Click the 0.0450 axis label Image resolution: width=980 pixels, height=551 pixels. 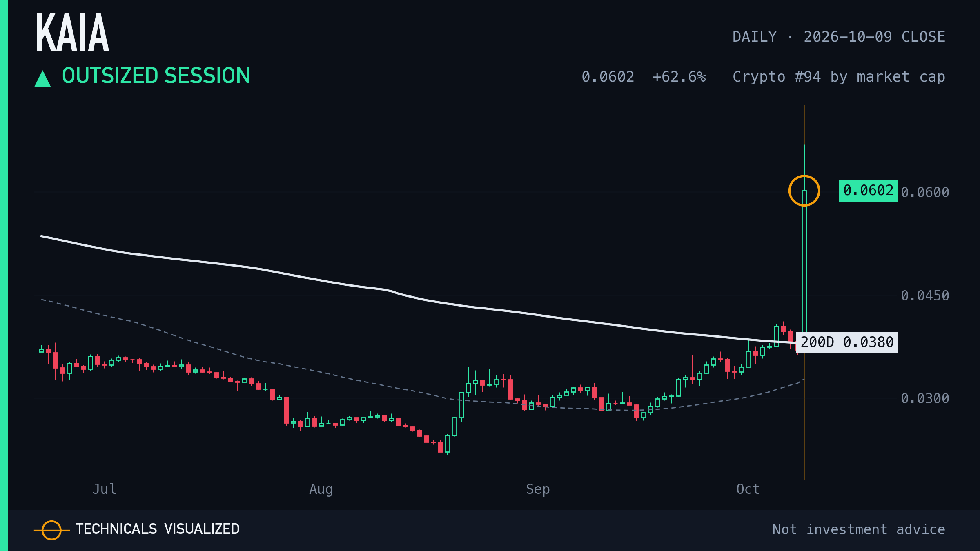[x=925, y=295]
